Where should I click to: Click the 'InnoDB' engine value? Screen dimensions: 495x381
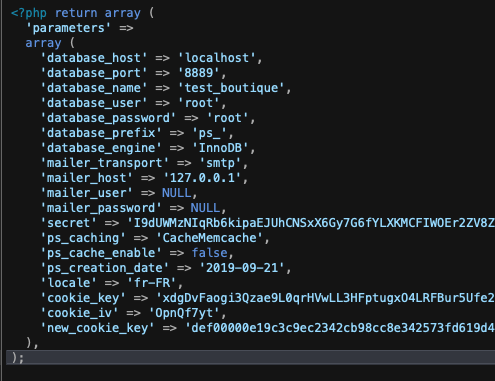[x=220, y=148]
